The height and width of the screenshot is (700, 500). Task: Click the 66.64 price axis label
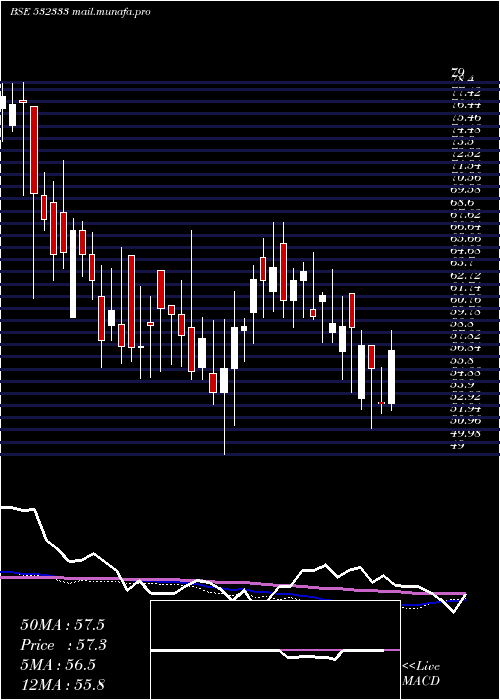coord(466,227)
